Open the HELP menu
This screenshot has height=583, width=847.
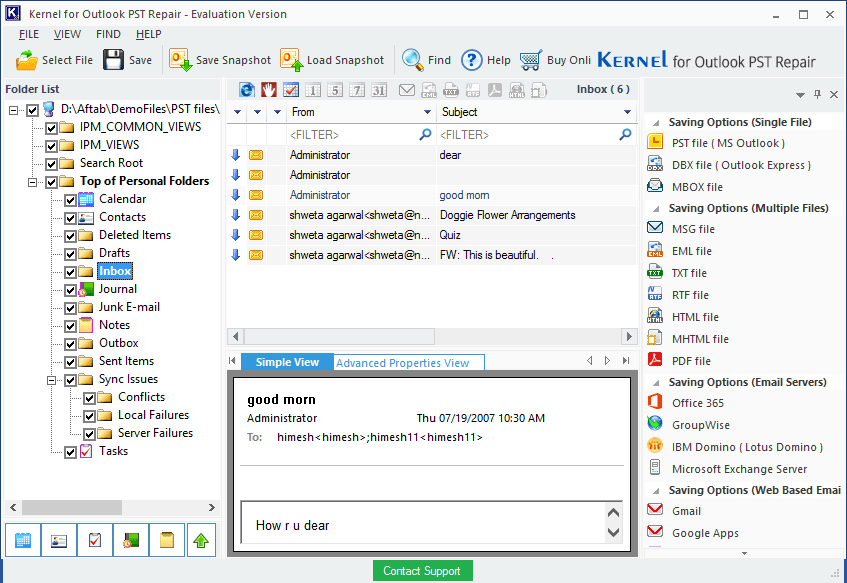tap(149, 34)
